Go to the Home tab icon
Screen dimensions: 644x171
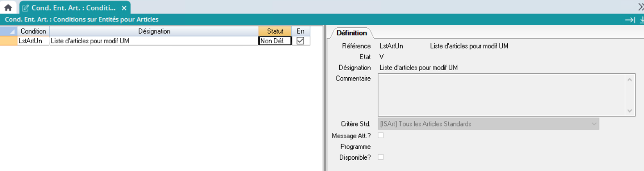[x=8, y=8]
